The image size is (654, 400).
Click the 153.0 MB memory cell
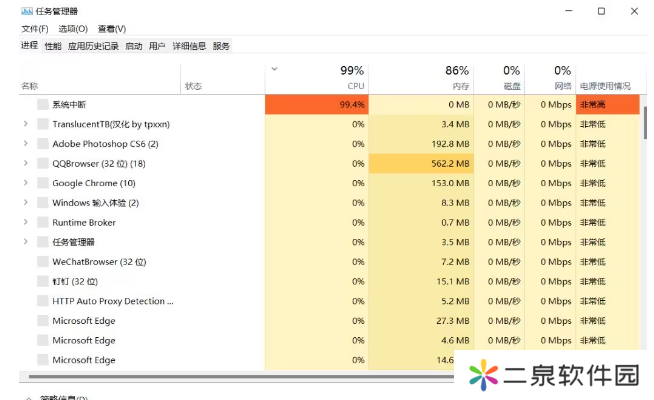(x=421, y=183)
